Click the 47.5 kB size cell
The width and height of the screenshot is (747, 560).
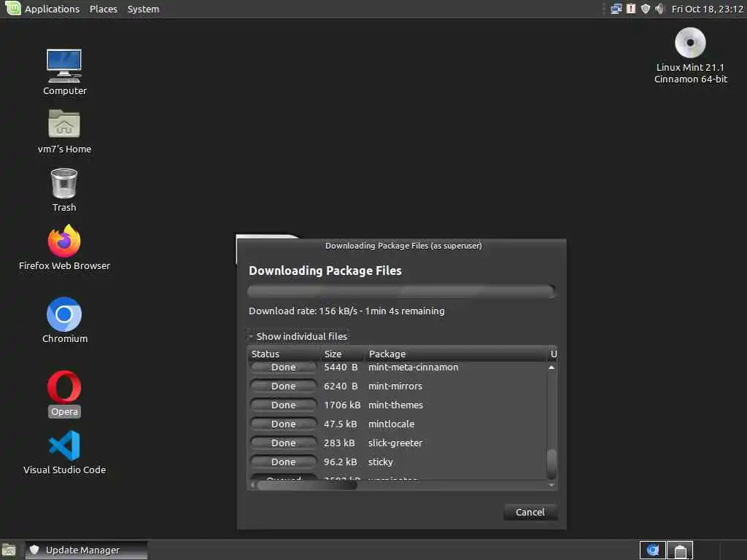click(340, 424)
